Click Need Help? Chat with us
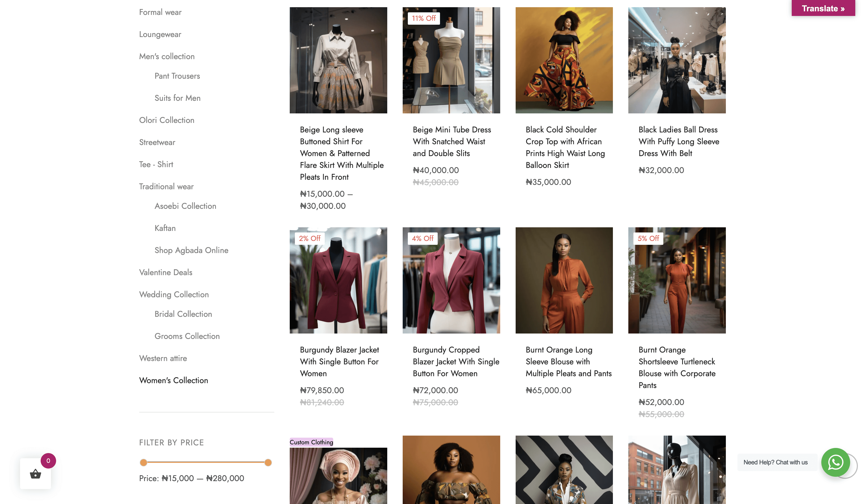Viewport: 863px width, 504px height. [x=775, y=462]
